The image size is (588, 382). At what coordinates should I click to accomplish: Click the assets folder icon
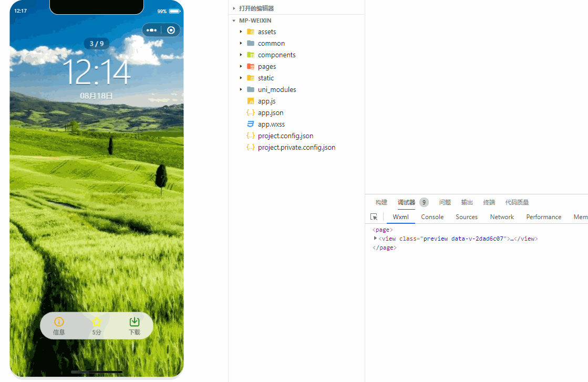click(251, 32)
